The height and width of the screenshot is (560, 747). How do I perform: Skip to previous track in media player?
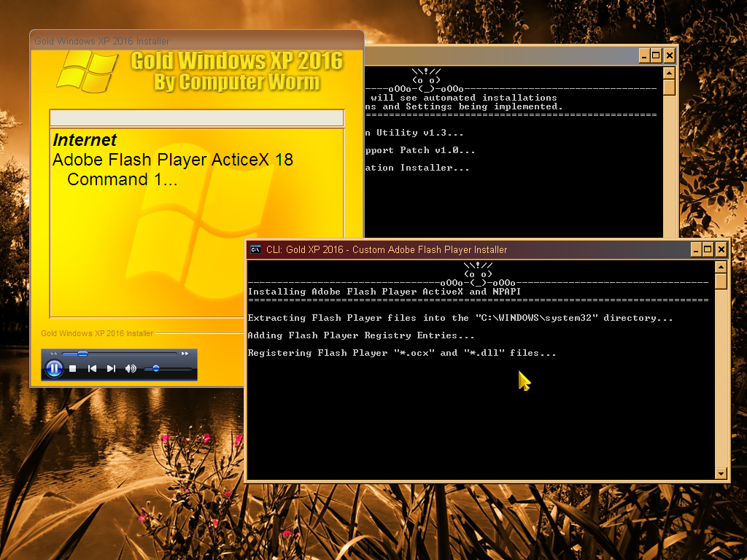(93, 368)
